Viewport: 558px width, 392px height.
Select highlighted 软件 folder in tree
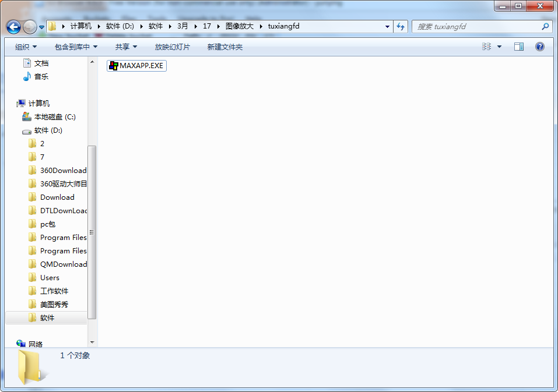[x=46, y=317]
